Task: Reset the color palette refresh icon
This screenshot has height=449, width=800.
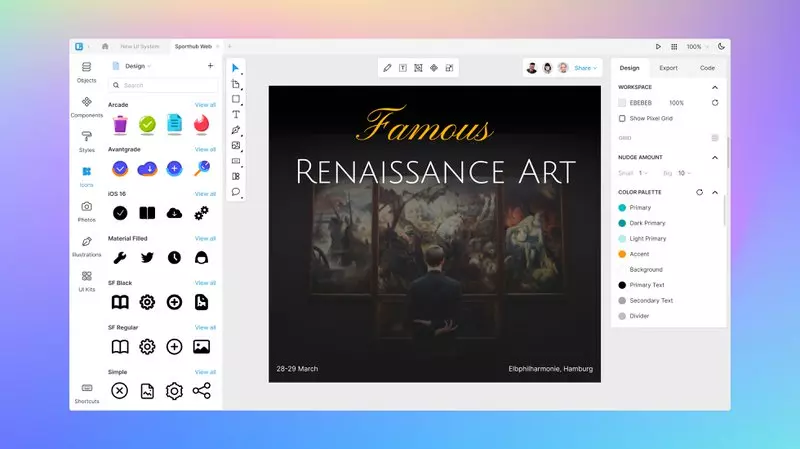Action: click(699, 192)
